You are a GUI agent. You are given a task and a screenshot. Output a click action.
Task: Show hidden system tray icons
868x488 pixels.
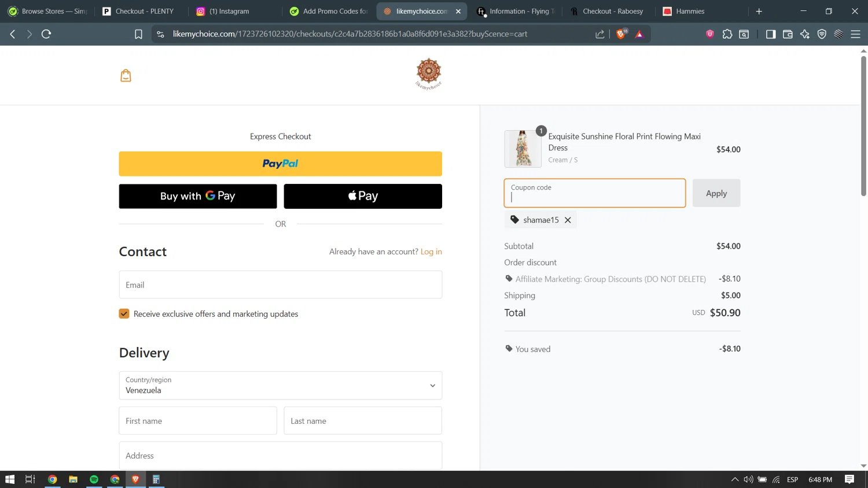735,479
